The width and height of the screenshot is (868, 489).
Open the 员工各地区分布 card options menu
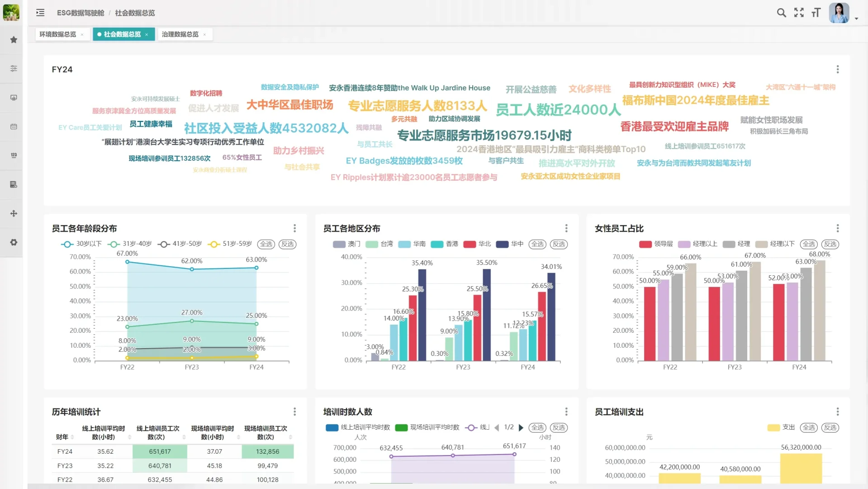[x=566, y=228]
